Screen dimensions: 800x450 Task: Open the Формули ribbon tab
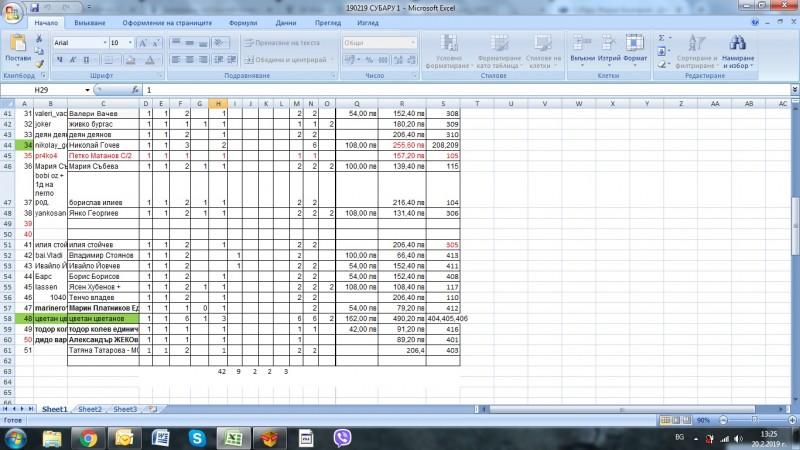(x=243, y=23)
